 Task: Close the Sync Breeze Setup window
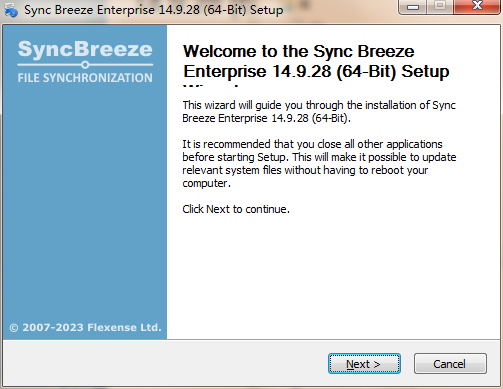pyautogui.click(x=477, y=6)
